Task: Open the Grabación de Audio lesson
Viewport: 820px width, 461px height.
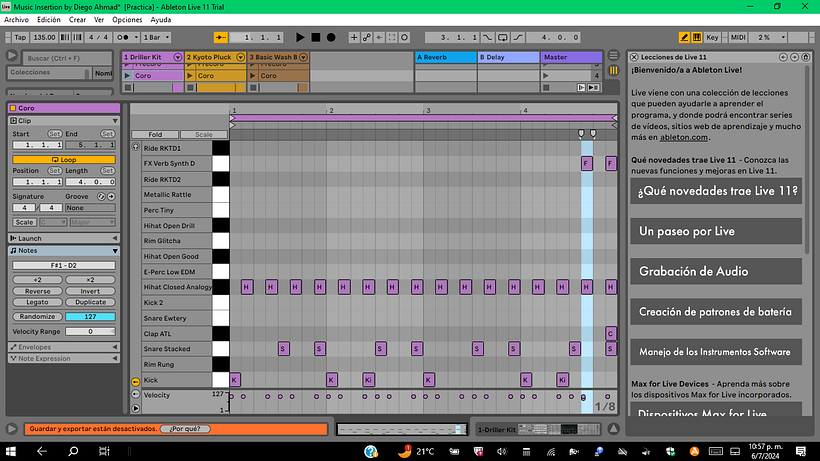Action: (x=716, y=271)
